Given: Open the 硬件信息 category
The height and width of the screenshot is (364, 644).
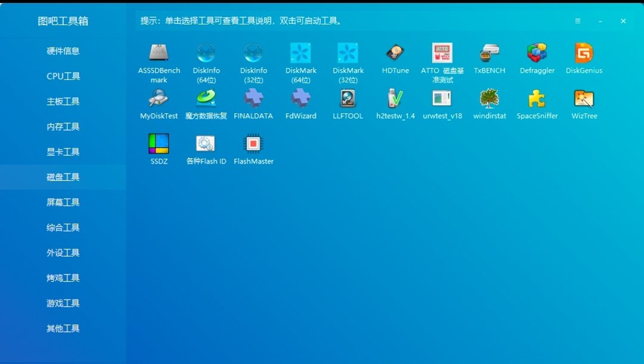Looking at the screenshot, I should (x=63, y=51).
